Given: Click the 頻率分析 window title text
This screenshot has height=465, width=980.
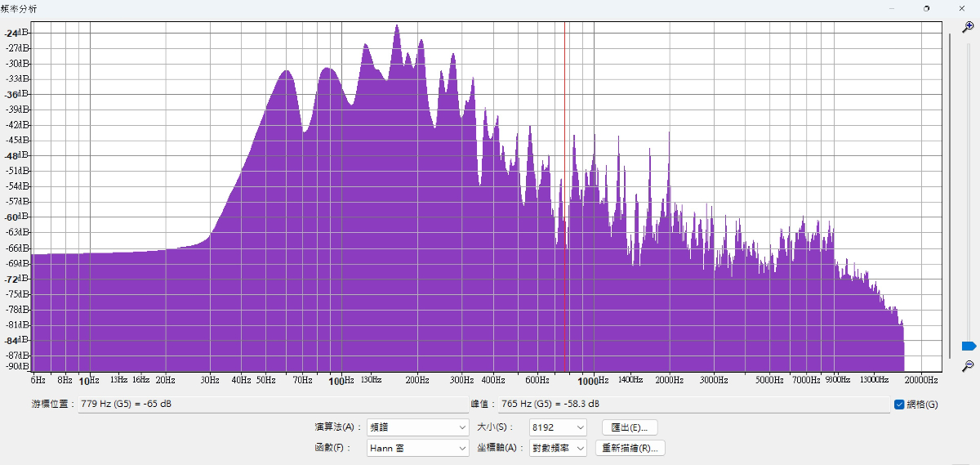Looking at the screenshot, I should pyautogui.click(x=19, y=7).
